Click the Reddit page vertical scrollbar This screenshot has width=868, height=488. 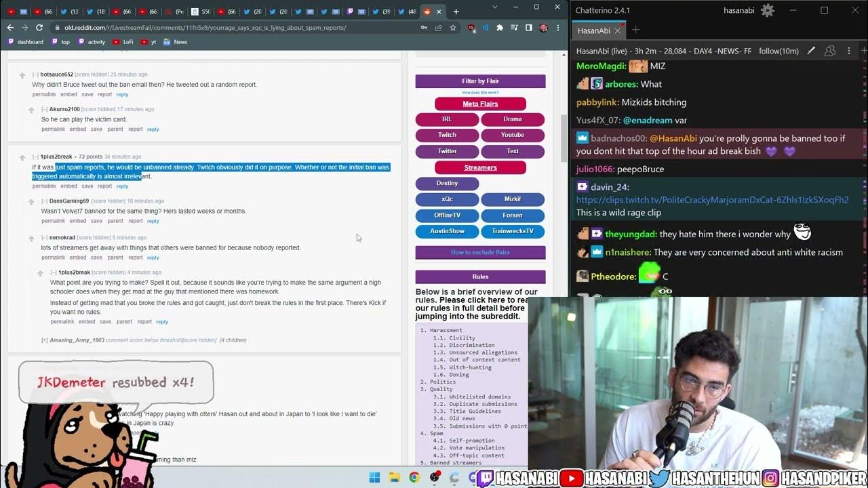click(x=564, y=139)
